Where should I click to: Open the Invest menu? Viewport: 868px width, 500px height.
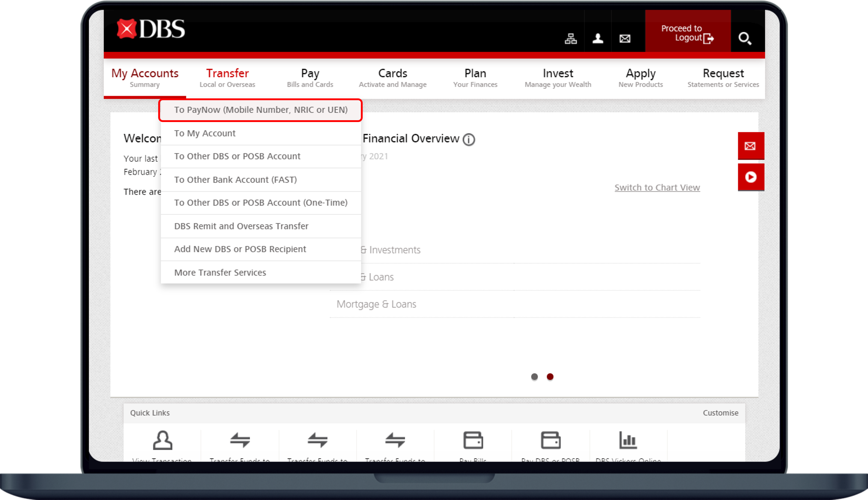pyautogui.click(x=558, y=78)
